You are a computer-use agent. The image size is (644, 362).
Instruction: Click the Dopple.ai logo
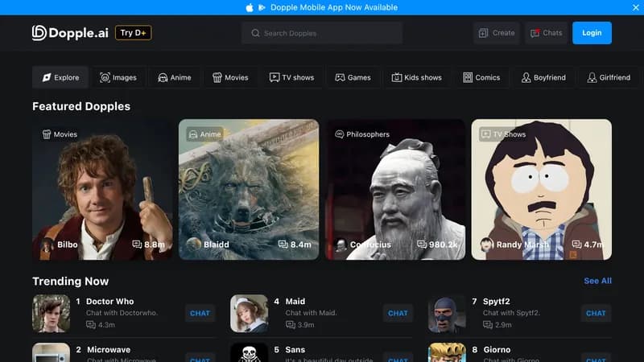(x=70, y=33)
